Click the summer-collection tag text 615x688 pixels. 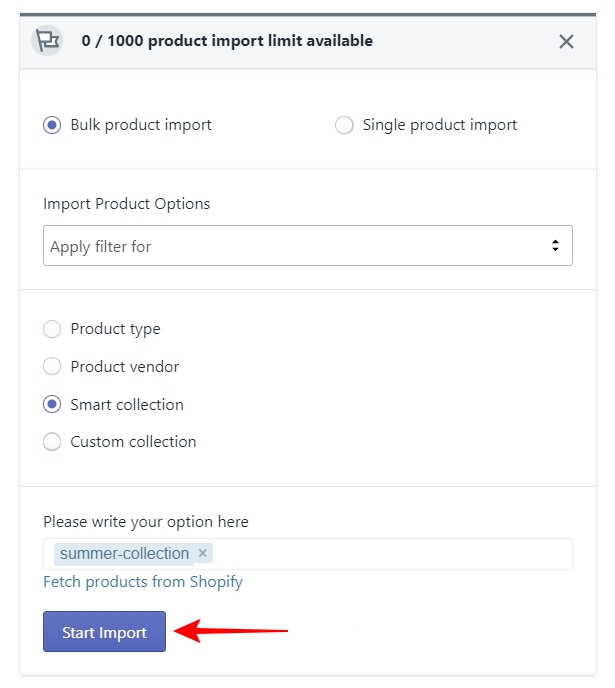pos(124,554)
